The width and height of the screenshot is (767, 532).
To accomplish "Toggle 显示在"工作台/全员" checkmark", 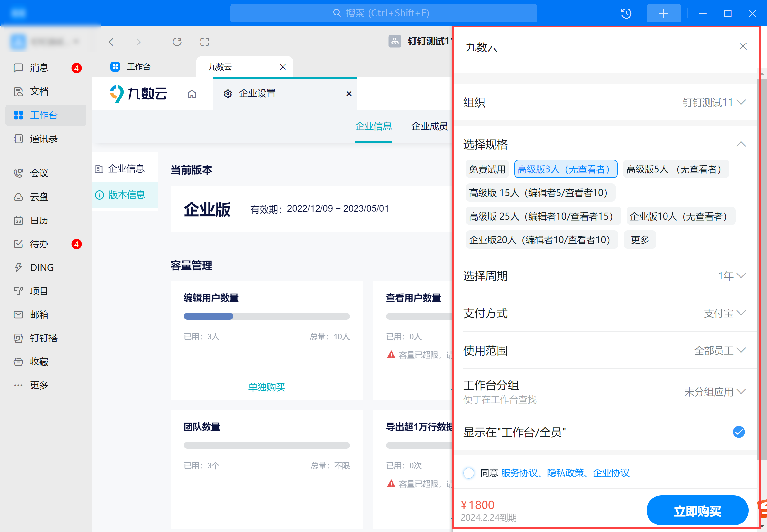I will tap(738, 432).
